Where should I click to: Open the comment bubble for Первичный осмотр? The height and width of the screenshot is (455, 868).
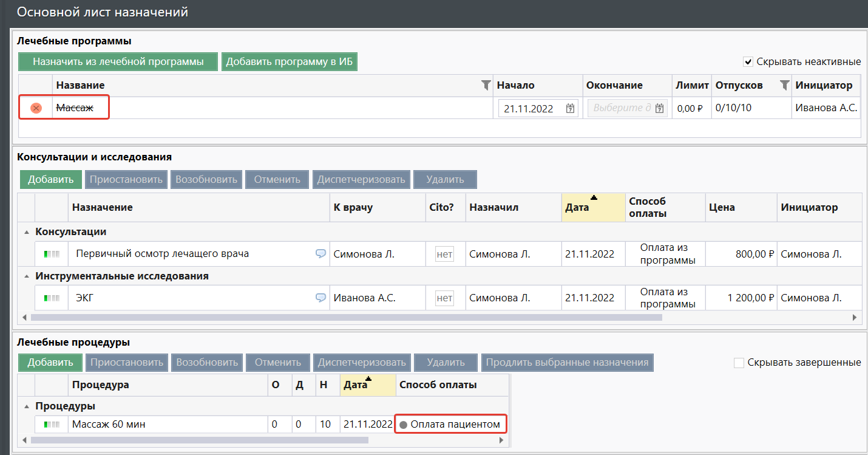(320, 254)
